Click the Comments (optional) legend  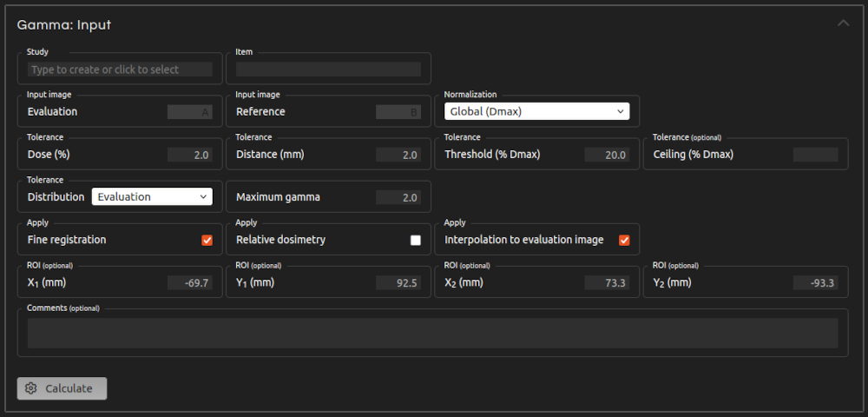[x=63, y=308]
